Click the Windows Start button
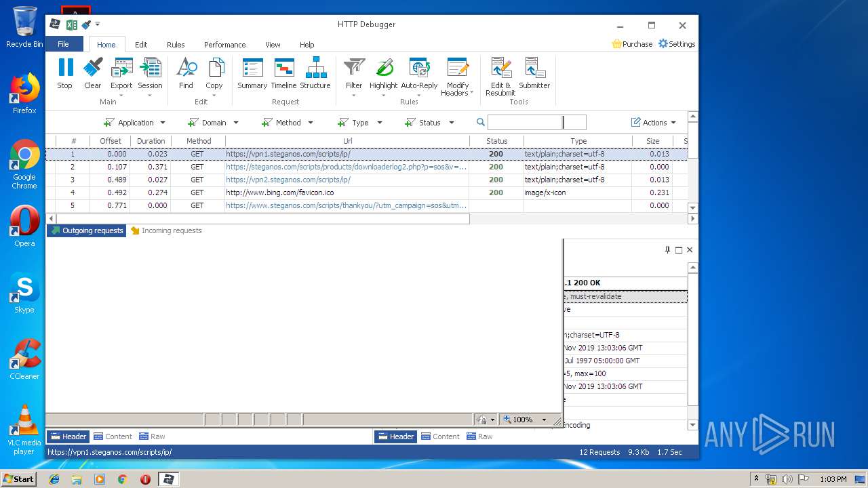The image size is (868, 488). 18,479
